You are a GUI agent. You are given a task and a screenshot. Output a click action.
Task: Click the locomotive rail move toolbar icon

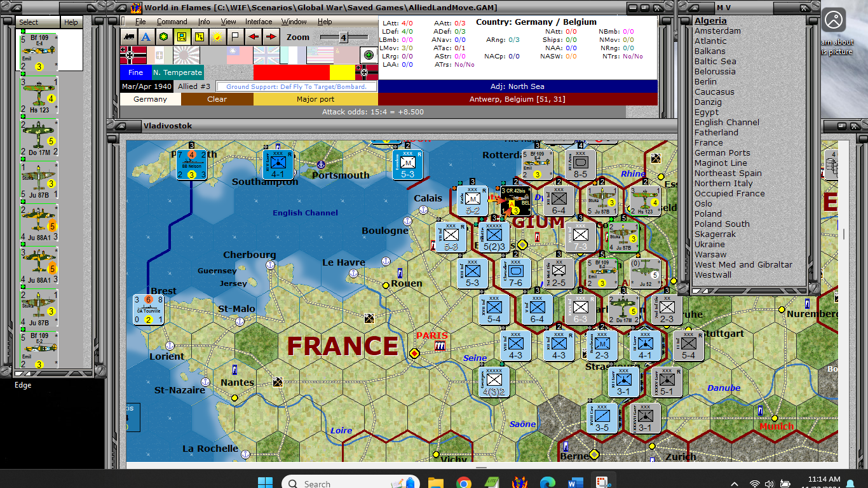tap(129, 37)
